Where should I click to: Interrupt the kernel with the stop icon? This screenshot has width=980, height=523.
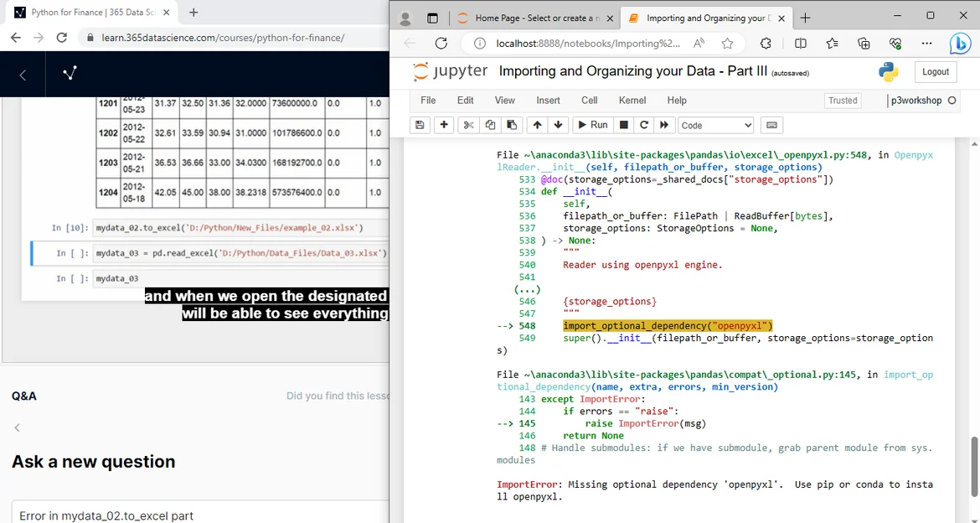click(623, 125)
